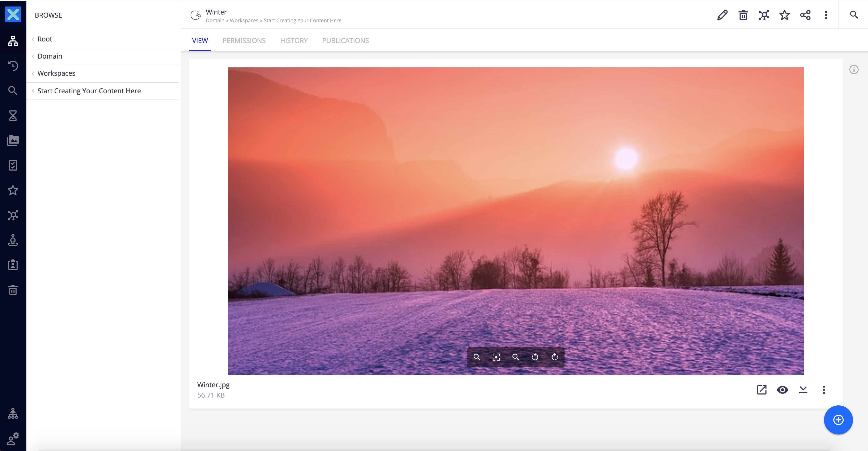Click the Share icon in header
This screenshot has height=451, width=868.
click(x=805, y=15)
